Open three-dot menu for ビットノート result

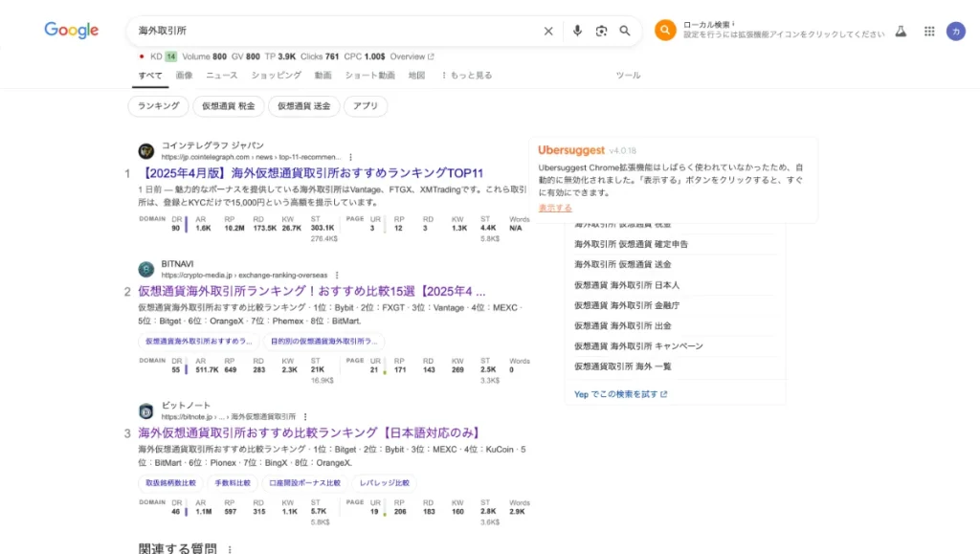tap(305, 416)
